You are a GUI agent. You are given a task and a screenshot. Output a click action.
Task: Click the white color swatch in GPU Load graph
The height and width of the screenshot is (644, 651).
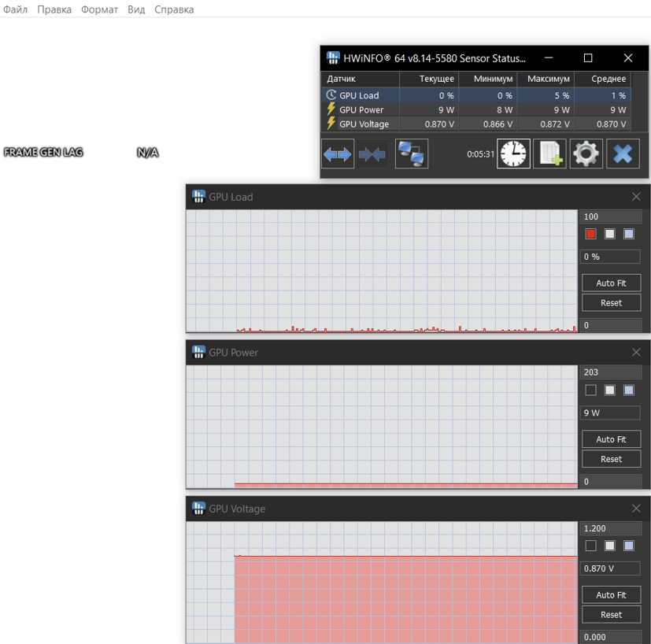coord(610,234)
